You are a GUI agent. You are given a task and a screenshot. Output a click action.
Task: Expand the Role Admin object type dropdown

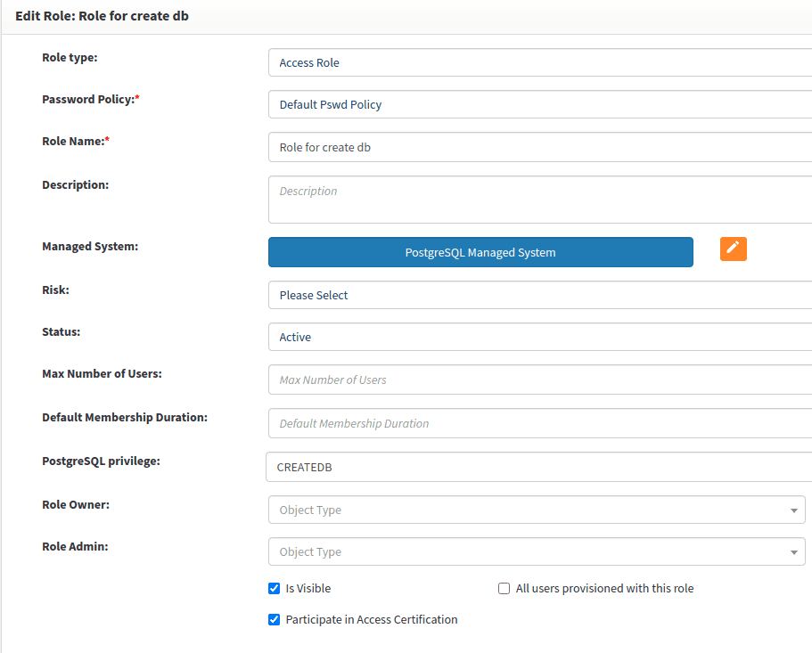pos(537,551)
